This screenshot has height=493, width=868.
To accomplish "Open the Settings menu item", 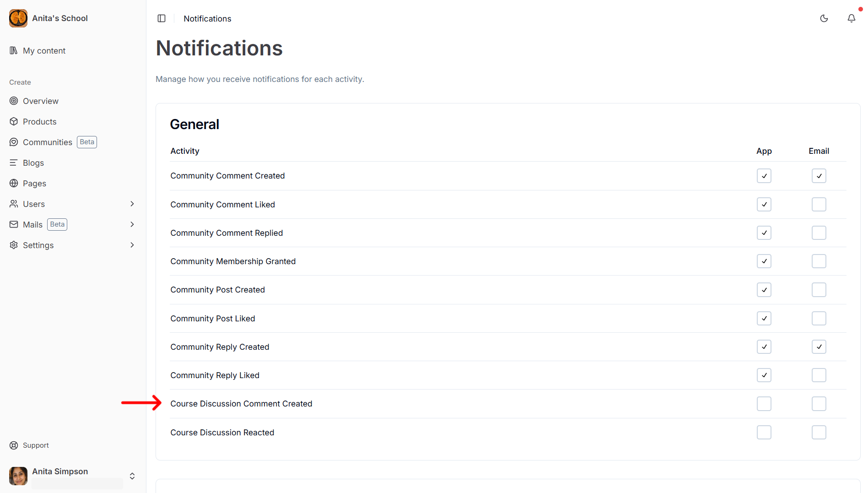I will point(73,245).
